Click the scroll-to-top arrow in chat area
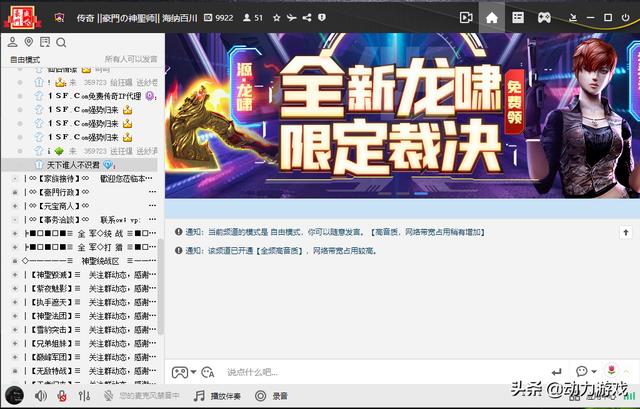This screenshot has width=640, height=409. [626, 233]
